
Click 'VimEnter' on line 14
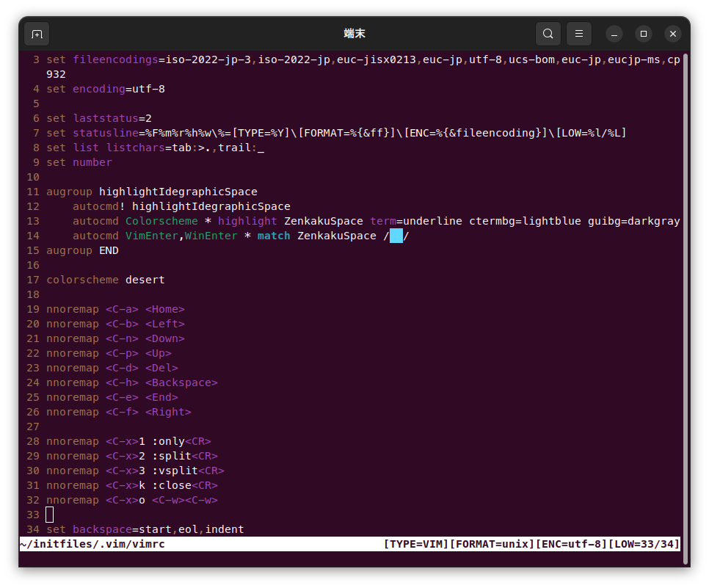(x=152, y=236)
